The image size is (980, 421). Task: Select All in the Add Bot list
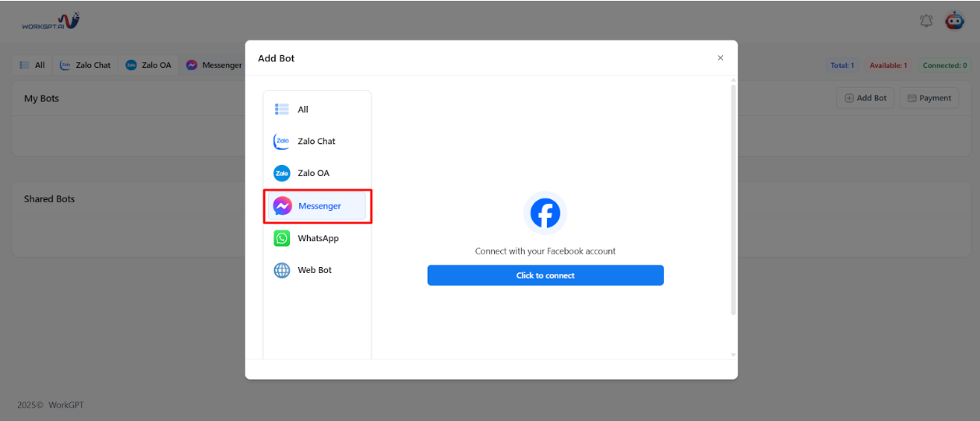click(x=302, y=110)
